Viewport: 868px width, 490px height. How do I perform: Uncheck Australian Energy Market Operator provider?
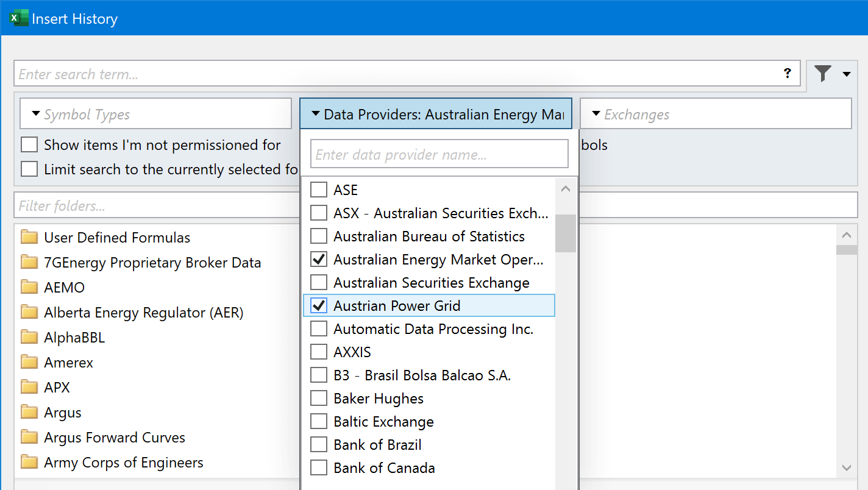[319, 260]
